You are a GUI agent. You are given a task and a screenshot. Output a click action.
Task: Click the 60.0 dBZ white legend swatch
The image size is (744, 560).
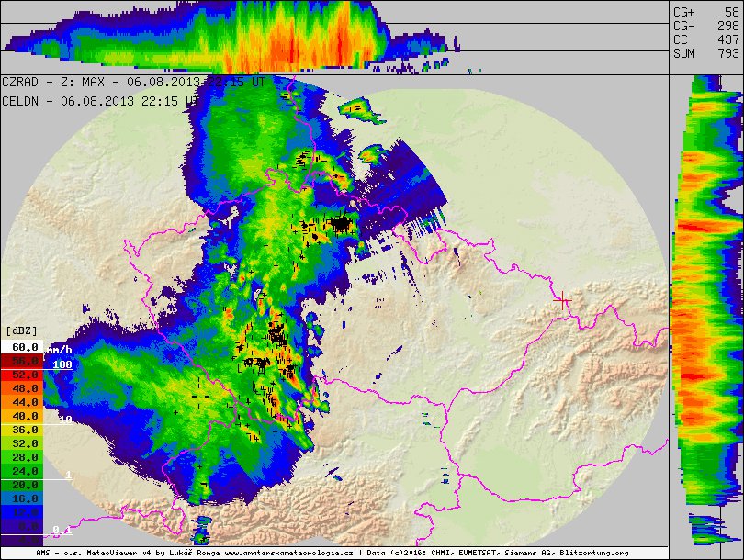coord(22,347)
